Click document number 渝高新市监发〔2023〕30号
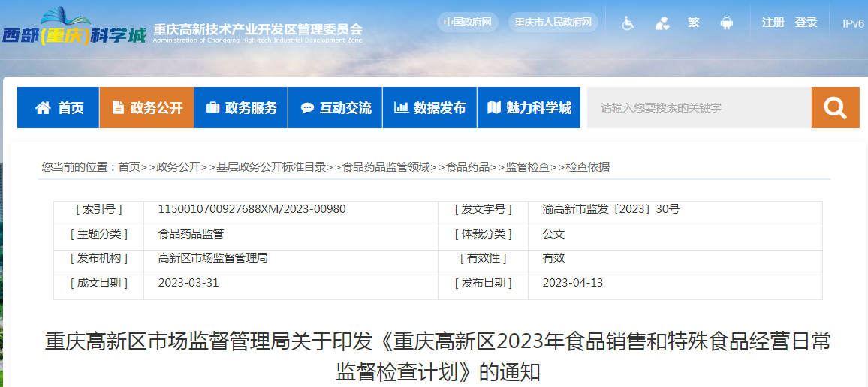This screenshot has height=387, width=868. click(611, 209)
